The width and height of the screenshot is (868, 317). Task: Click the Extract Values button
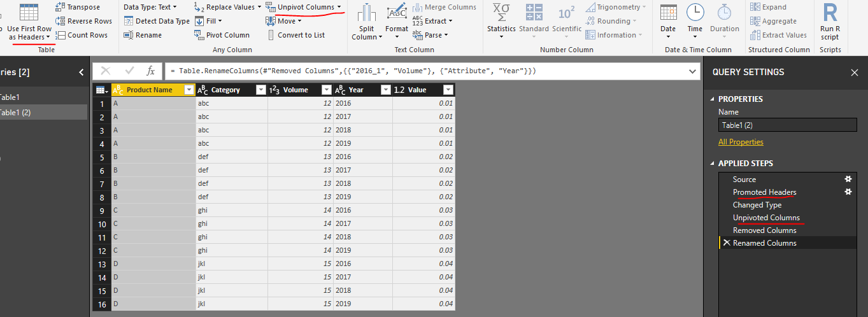[x=778, y=35]
